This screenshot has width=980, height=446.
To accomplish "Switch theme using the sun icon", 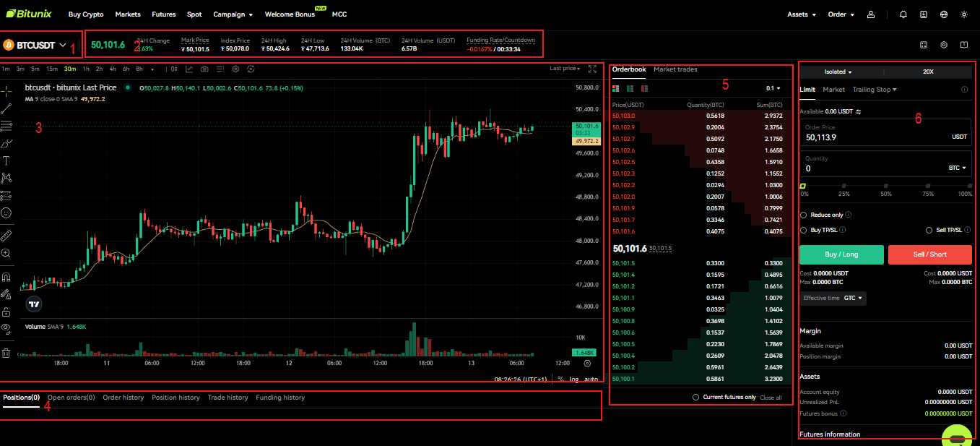I will [964, 14].
